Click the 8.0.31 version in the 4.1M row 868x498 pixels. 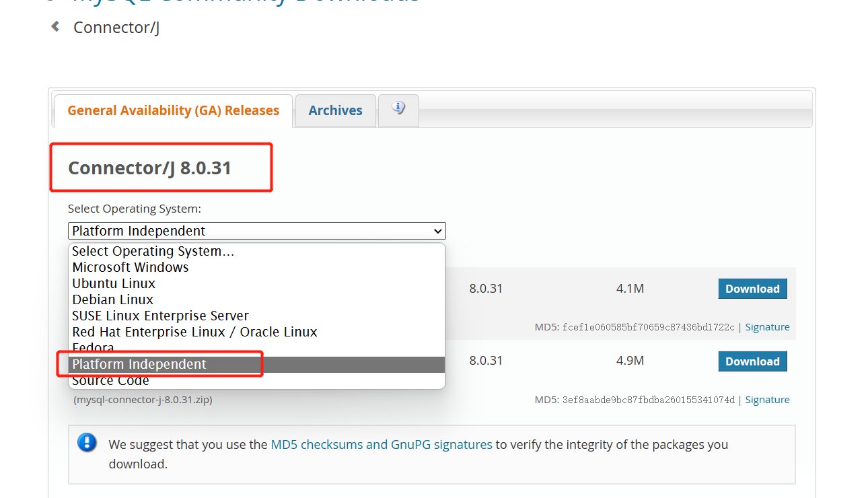click(486, 289)
